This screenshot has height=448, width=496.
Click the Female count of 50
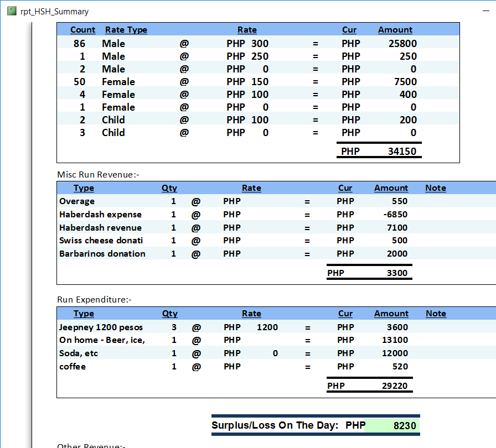click(79, 82)
